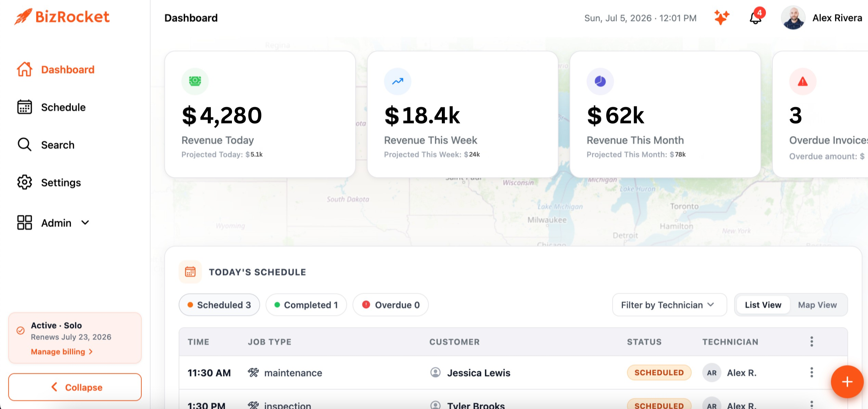Go to Dashboard in the sidebar

(x=68, y=70)
